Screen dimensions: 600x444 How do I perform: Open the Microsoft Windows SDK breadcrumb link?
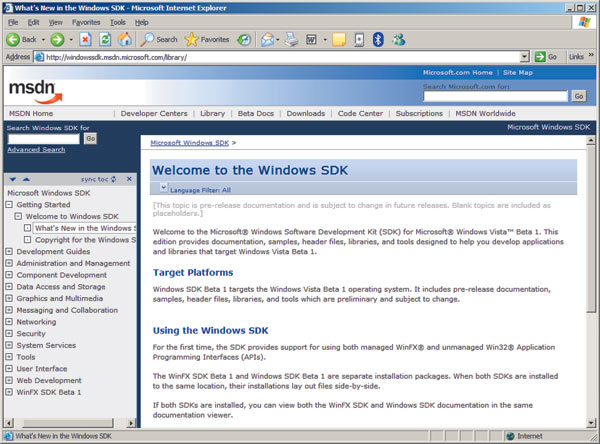[189, 143]
